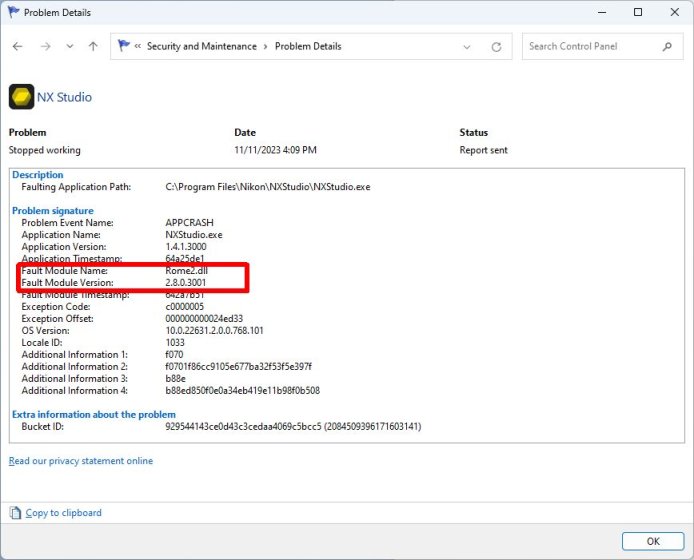This screenshot has width=694, height=560.
Task: Expand chevron after Security and Maintenance
Action: [x=265, y=46]
